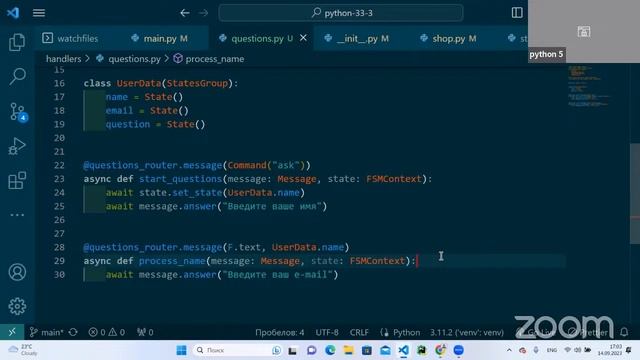
Task: Open the Zoom taskbar icon
Action: pyautogui.click(x=458, y=350)
